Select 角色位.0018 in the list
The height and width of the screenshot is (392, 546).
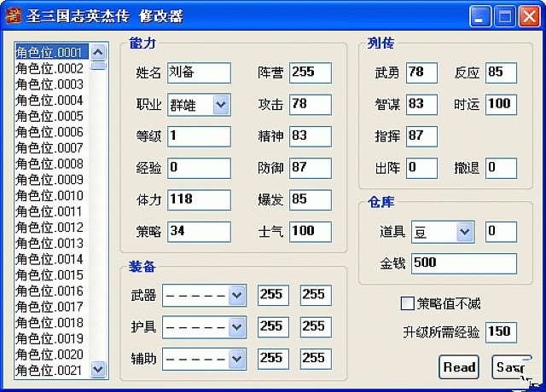click(x=51, y=322)
